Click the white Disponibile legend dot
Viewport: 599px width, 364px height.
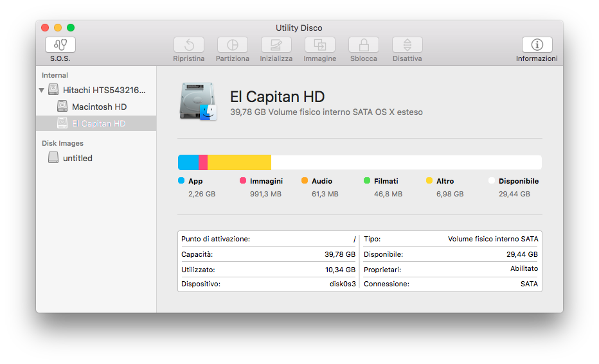pyautogui.click(x=492, y=180)
